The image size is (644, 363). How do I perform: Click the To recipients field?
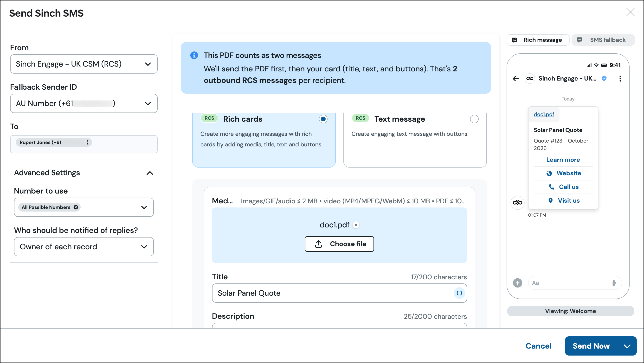coord(84,144)
